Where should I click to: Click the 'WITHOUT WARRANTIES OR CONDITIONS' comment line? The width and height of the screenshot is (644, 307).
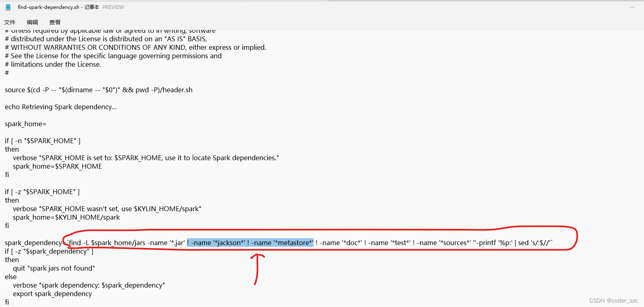[x=136, y=47]
